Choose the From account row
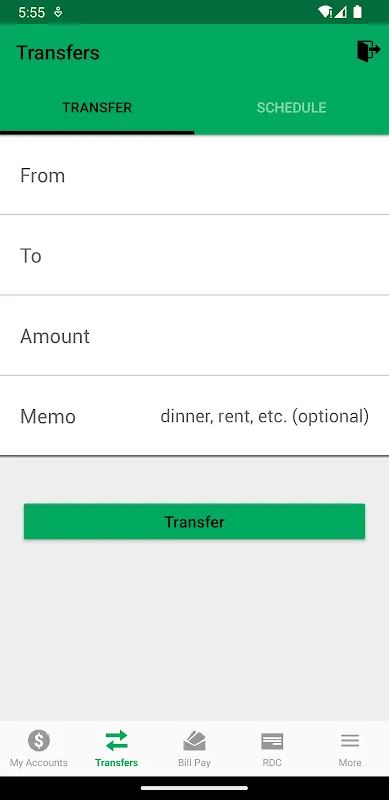The image size is (389, 800). click(194, 175)
